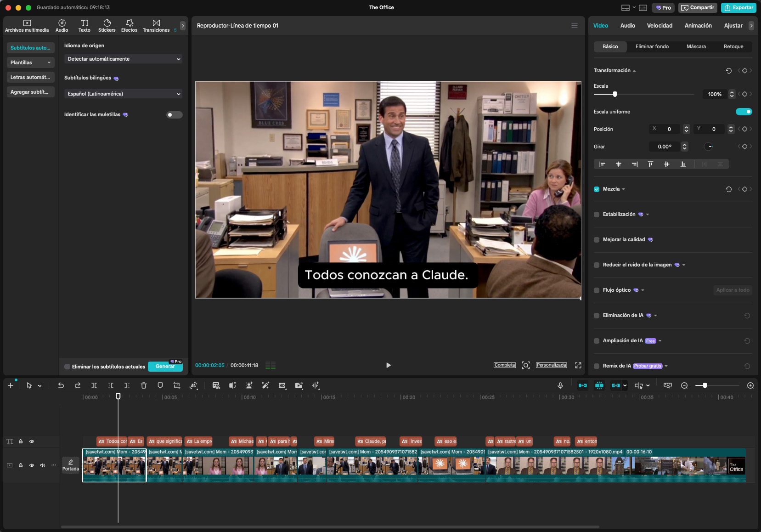Align clip to the left edge
Screen dimensions: 761x532
pos(602,164)
